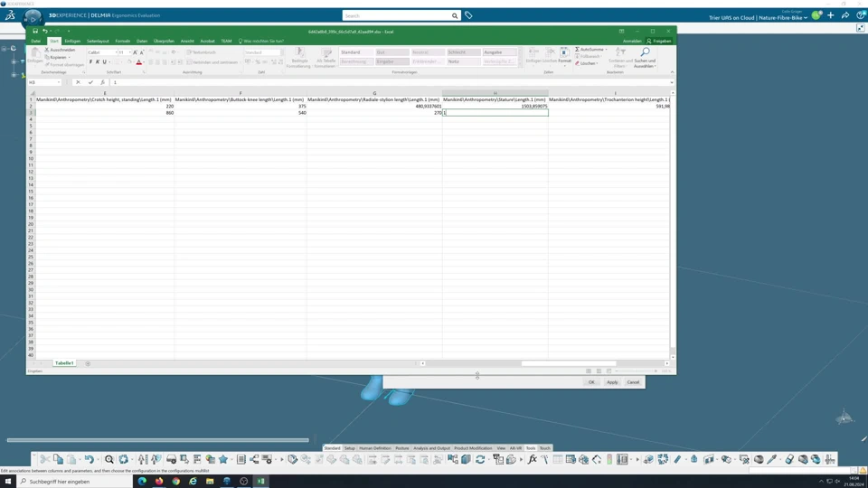Click the OK button in dialog
This screenshot has height=488, width=868.
[591, 382]
